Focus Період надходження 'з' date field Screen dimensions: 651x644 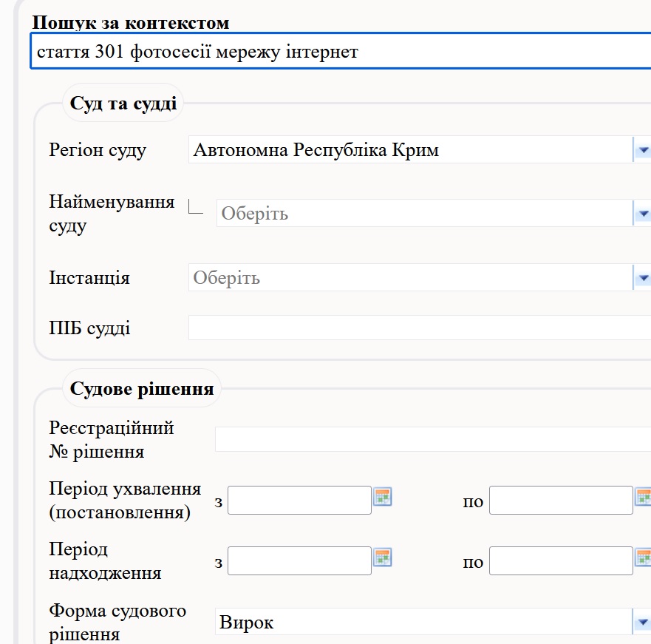(299, 561)
